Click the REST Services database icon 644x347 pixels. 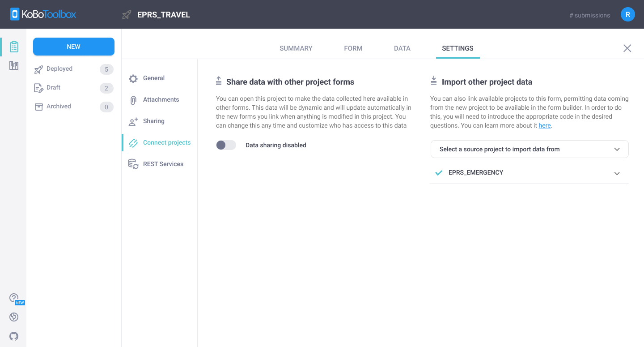133,164
